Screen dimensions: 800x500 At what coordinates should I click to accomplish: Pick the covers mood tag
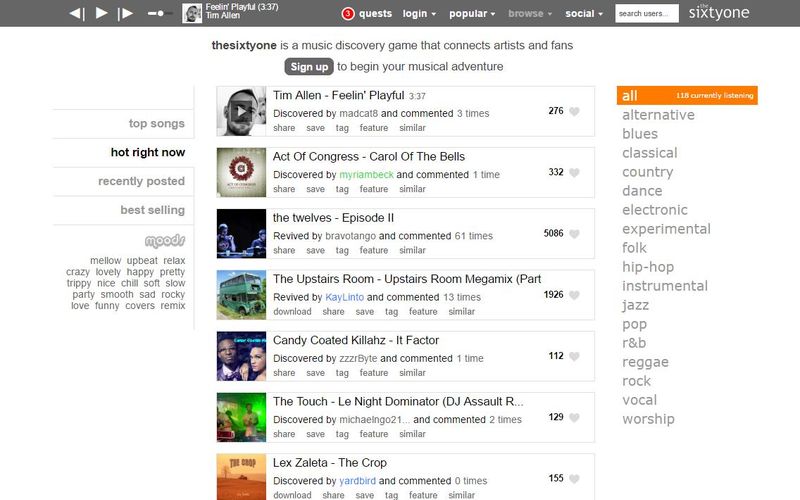tap(140, 306)
